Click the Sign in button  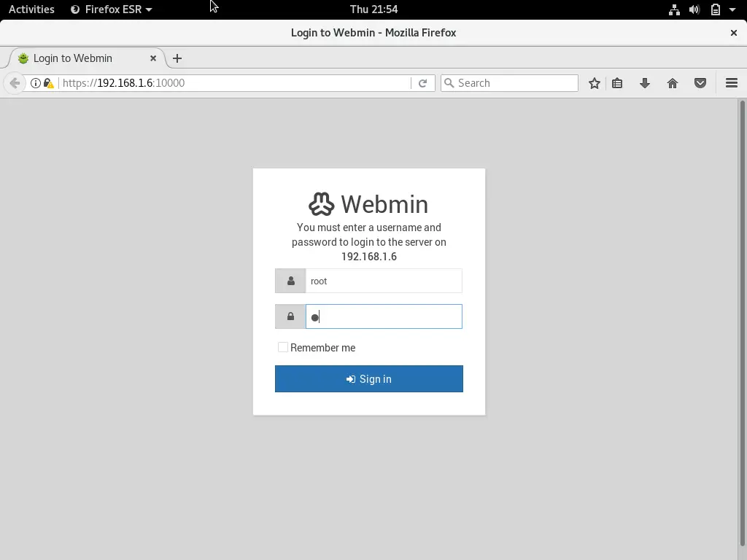[368, 378]
